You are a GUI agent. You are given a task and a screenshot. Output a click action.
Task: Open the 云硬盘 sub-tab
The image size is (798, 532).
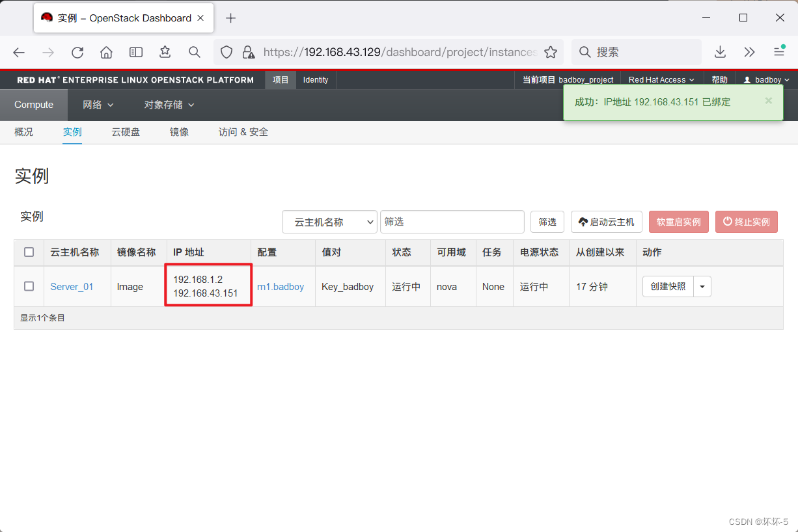[x=126, y=132]
